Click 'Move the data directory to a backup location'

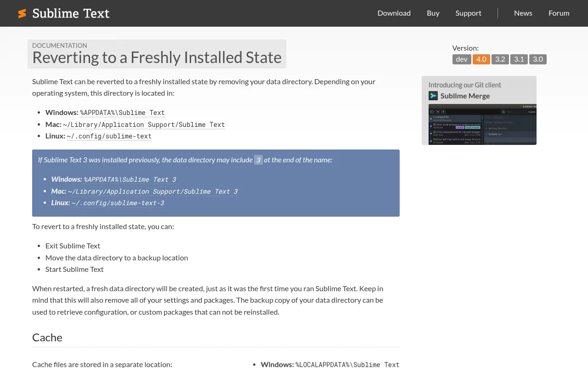pyautogui.click(x=117, y=258)
